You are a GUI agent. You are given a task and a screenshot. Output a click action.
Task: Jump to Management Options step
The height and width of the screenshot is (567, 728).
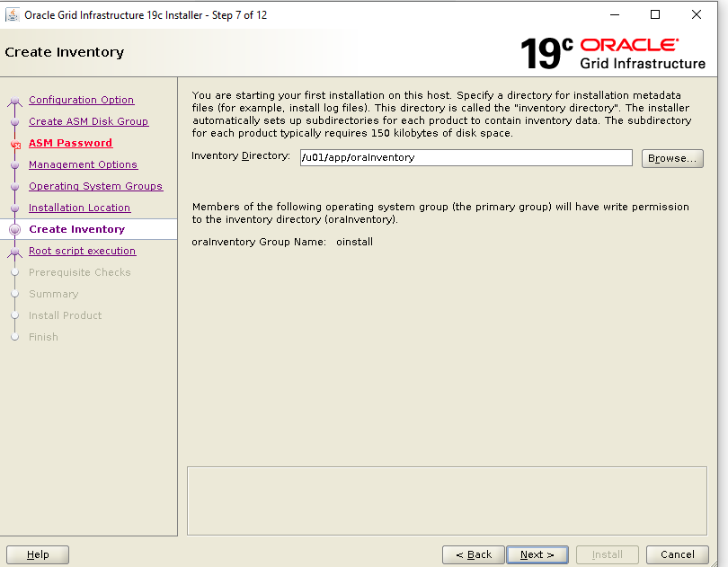(x=83, y=164)
